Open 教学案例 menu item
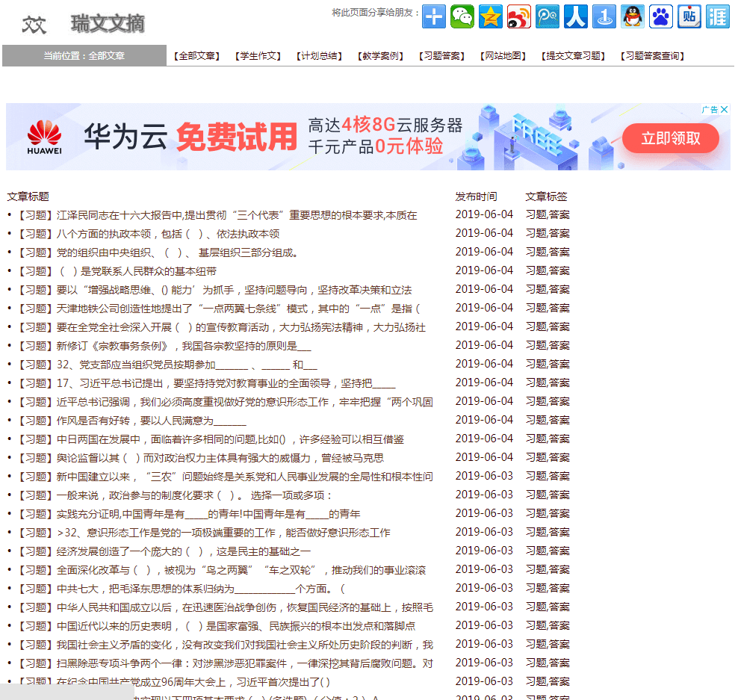This screenshot has height=700, width=738. click(x=380, y=56)
